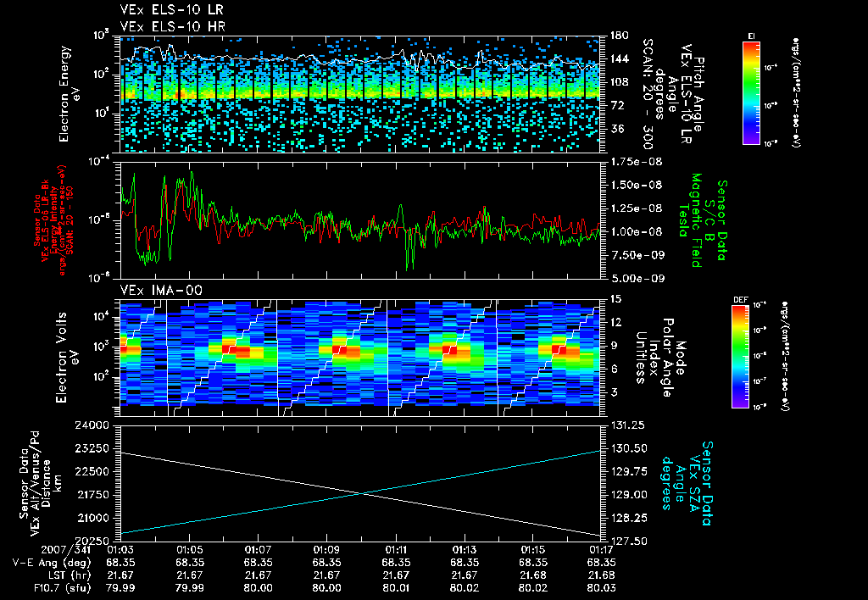Viewport: 868px width, 600px height.
Task: Click the SZA tick '129.00'
Action: [628, 495]
